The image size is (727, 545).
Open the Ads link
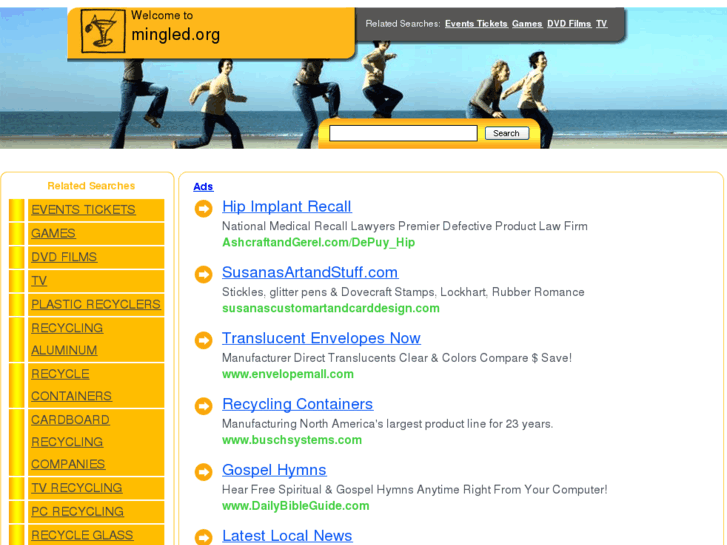pos(203,186)
